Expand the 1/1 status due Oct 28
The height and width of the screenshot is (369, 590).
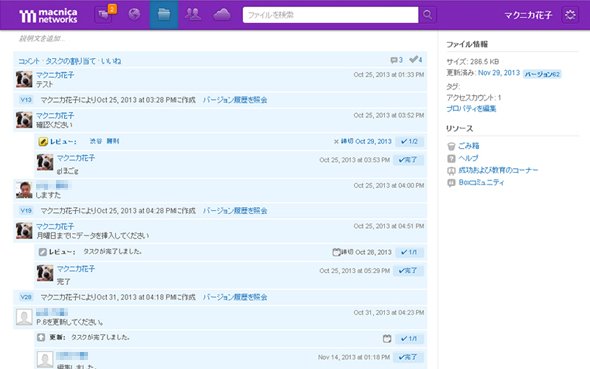point(409,252)
